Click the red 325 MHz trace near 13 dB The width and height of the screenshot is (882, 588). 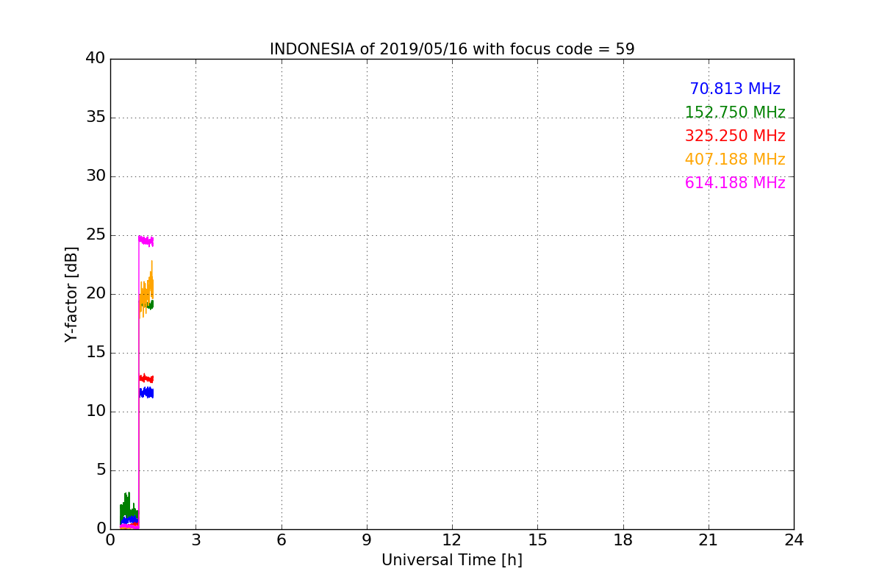tap(146, 378)
